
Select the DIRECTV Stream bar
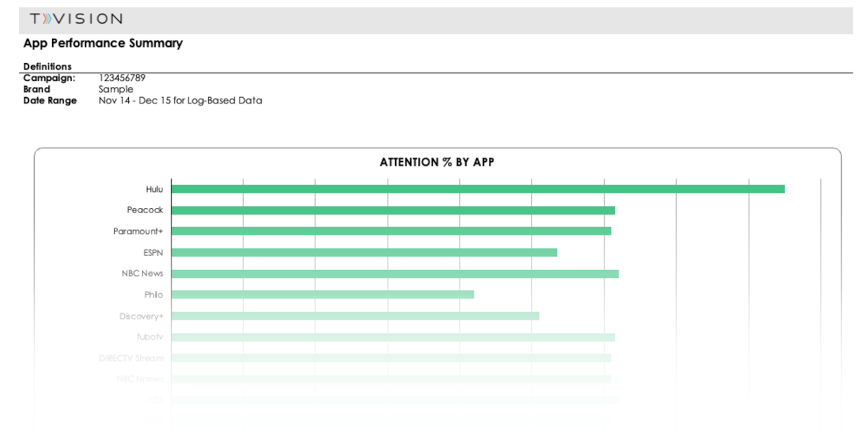(391, 358)
